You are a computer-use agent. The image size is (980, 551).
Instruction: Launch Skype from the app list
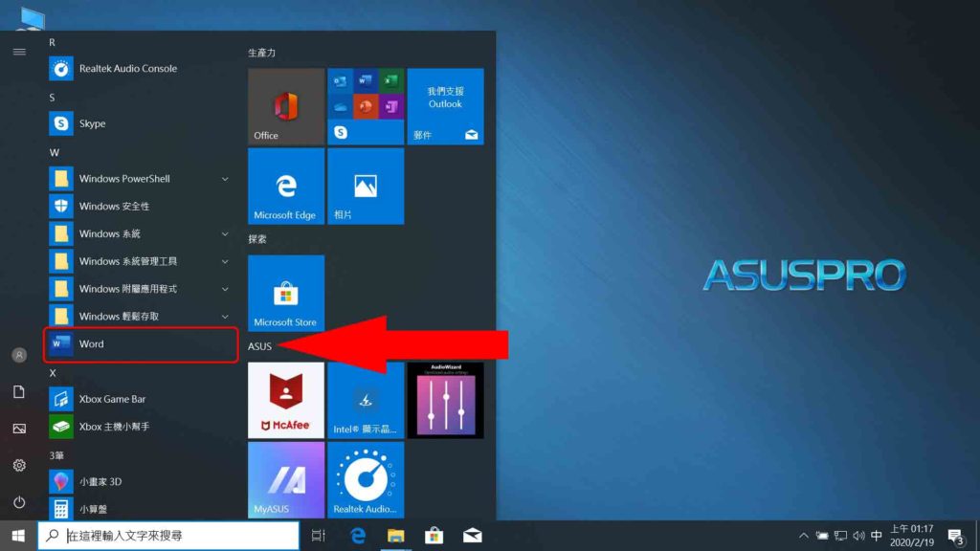coord(140,123)
